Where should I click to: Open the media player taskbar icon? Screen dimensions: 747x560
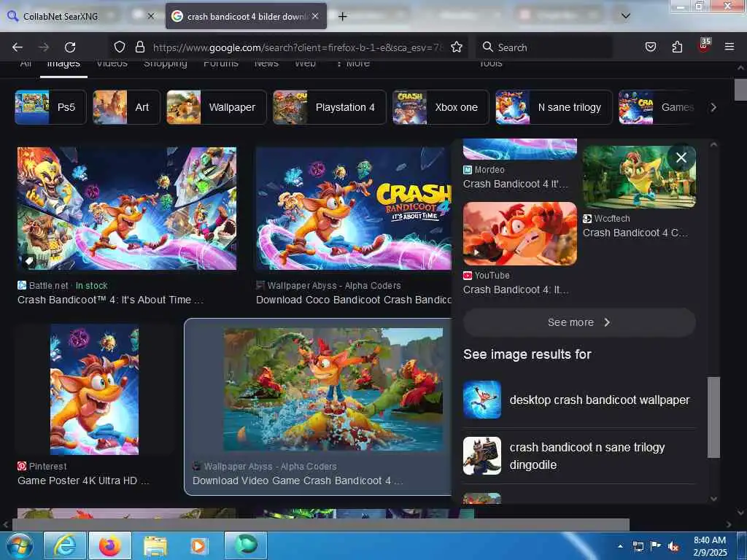pos(200,545)
